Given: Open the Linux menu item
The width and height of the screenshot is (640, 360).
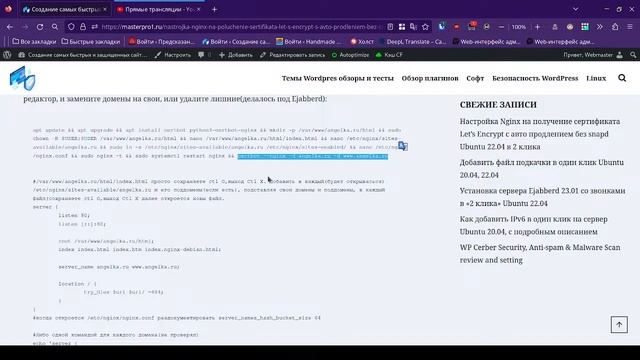Looking at the screenshot, I should [x=596, y=78].
